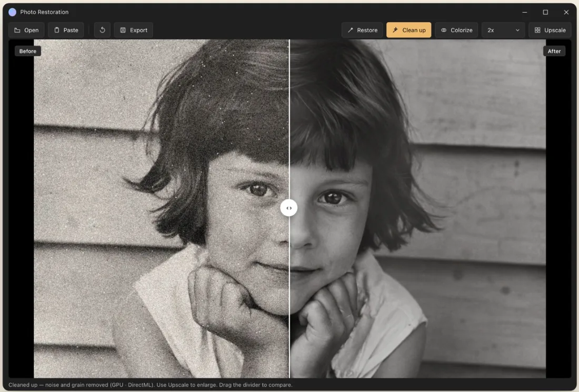Open the 2x scale dropdown
This screenshot has width=579, height=392.
click(503, 31)
